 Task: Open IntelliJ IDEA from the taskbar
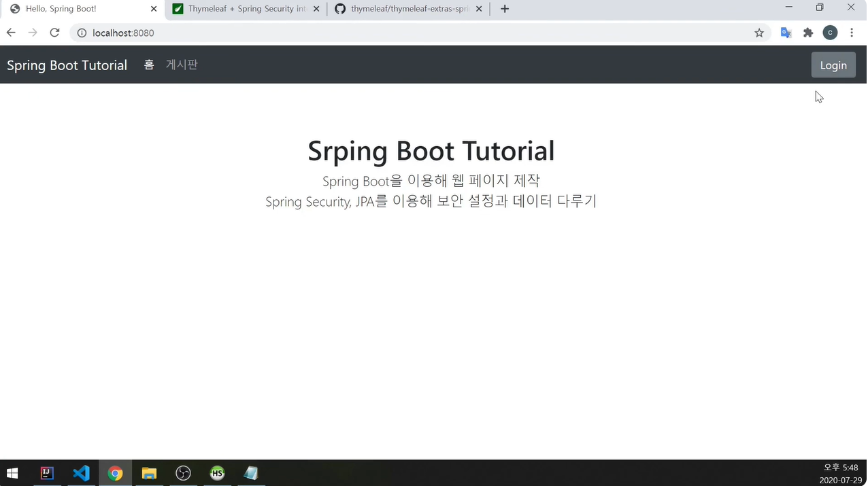tap(47, 473)
